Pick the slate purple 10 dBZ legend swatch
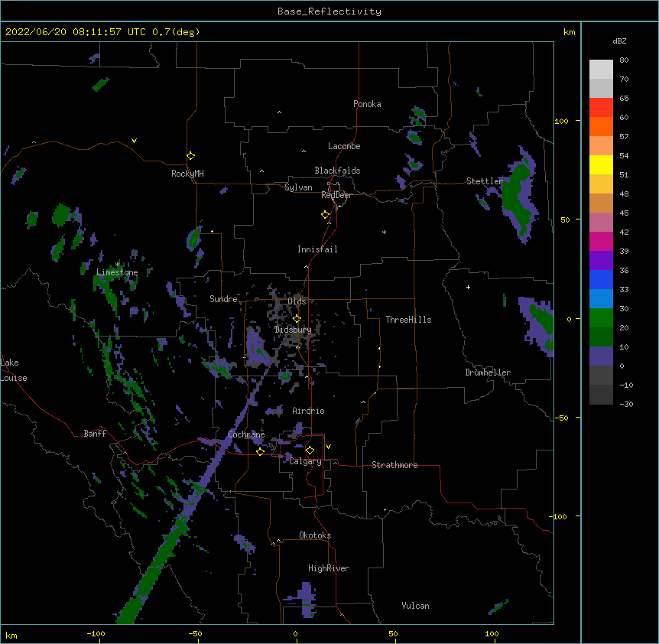This screenshot has width=659, height=644. tap(601, 356)
